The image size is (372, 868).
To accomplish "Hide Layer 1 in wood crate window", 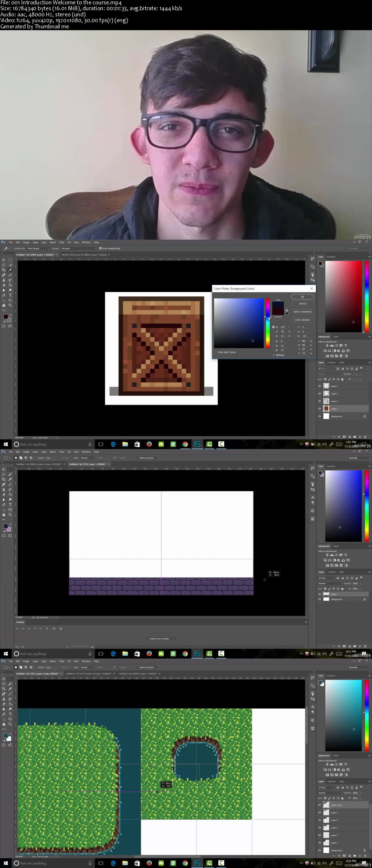I will point(320,409).
